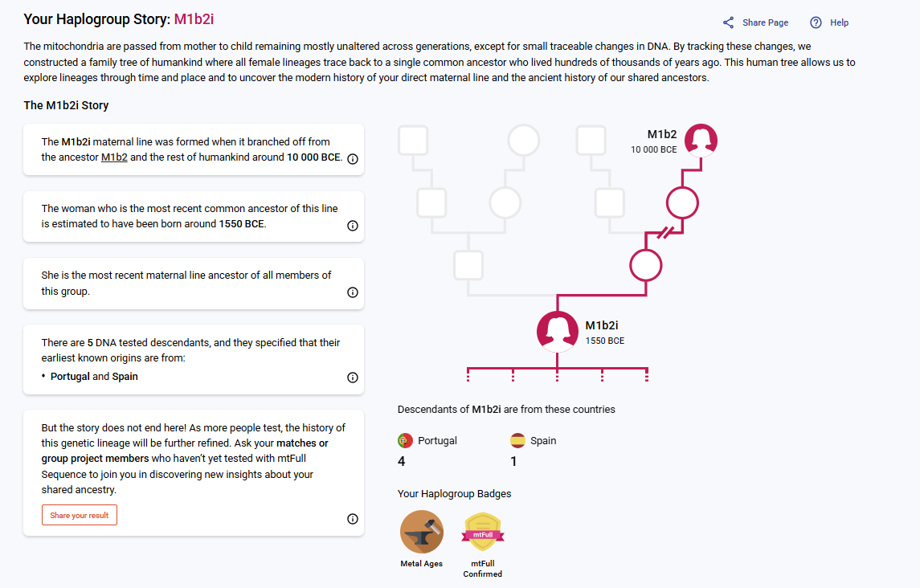
Task: Click the Share Page text link
Action: (x=765, y=22)
